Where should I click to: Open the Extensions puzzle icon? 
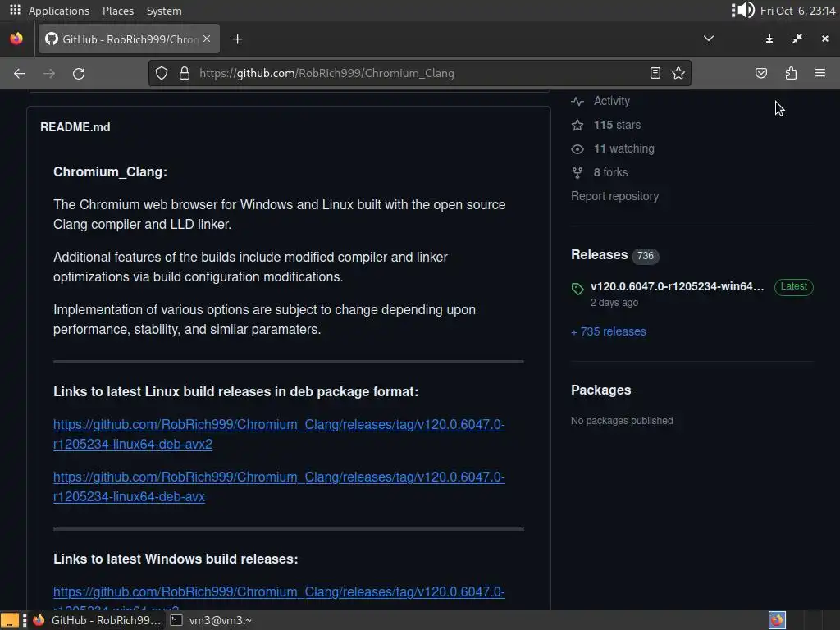[791, 73]
